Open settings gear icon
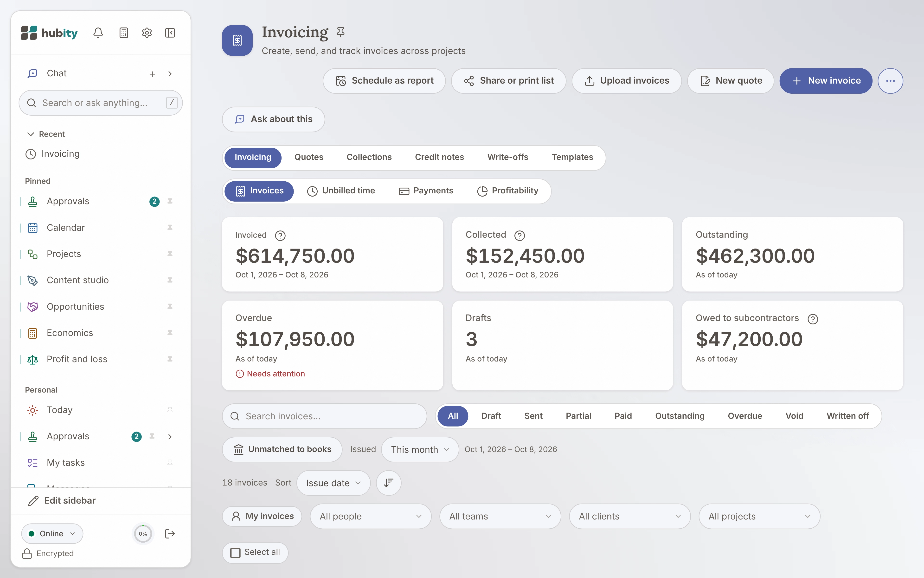 pos(147,33)
